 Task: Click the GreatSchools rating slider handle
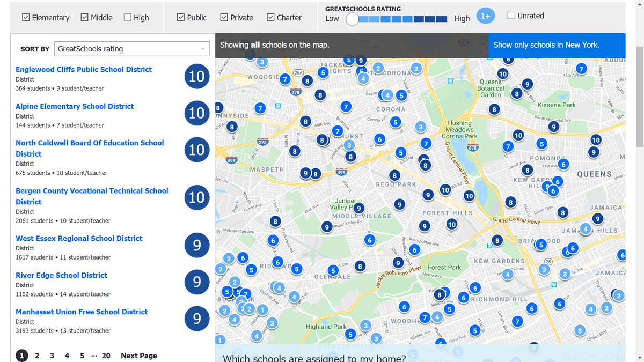pyautogui.click(x=352, y=19)
